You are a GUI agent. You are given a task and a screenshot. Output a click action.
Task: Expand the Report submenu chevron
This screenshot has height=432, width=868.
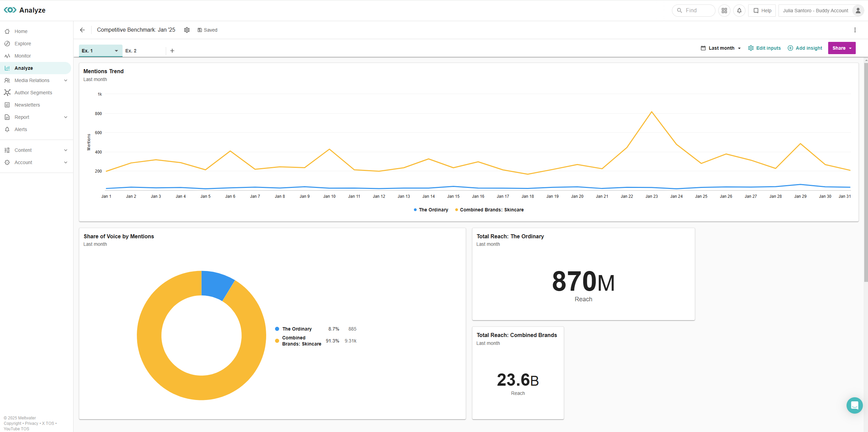coord(66,117)
